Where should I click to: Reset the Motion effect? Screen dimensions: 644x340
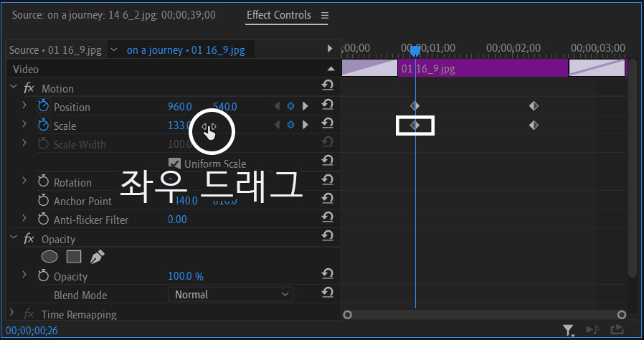[327, 85]
